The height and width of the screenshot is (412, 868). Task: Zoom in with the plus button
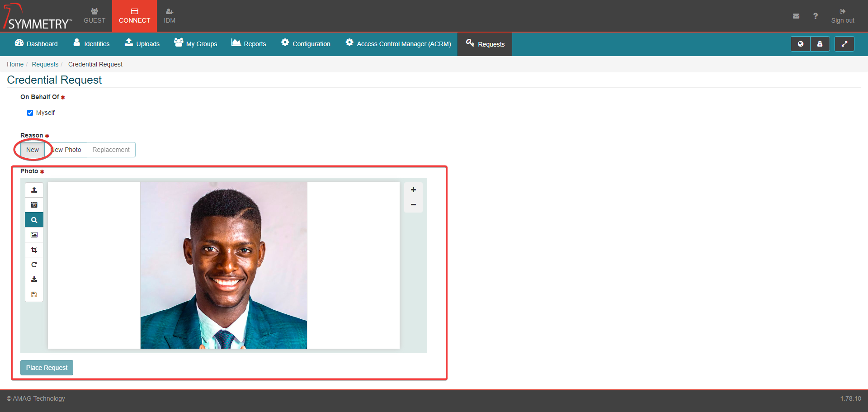[x=413, y=190]
